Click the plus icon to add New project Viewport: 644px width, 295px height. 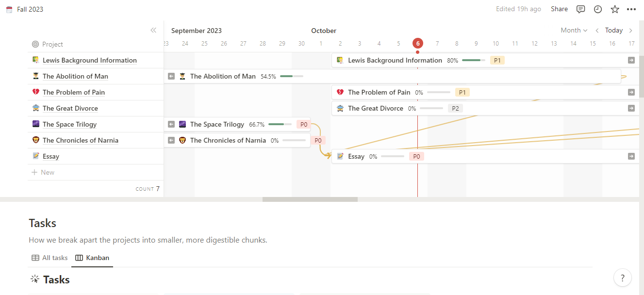pos(34,172)
